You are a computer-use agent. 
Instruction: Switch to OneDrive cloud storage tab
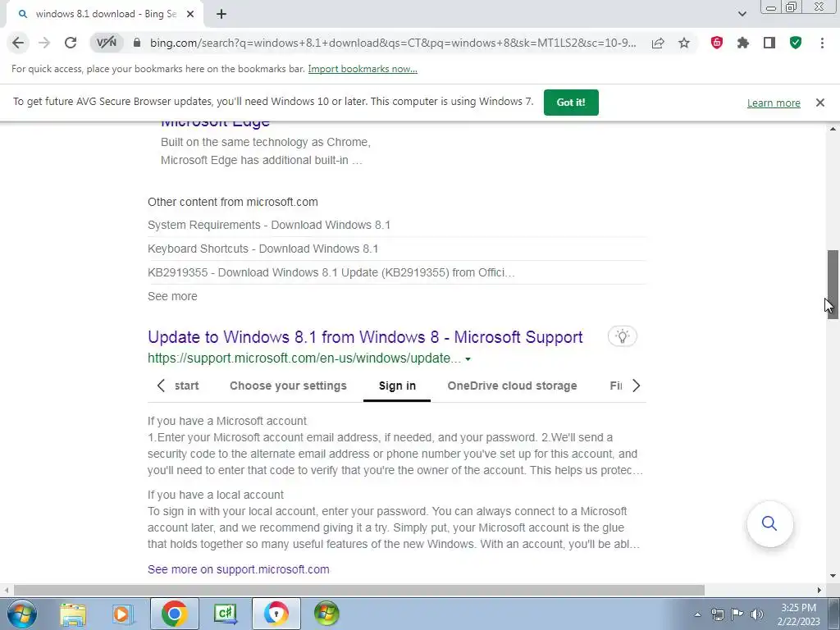(512, 386)
